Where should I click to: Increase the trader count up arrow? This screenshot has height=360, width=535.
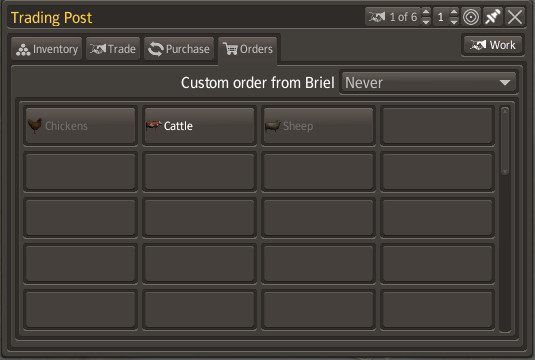426,12
